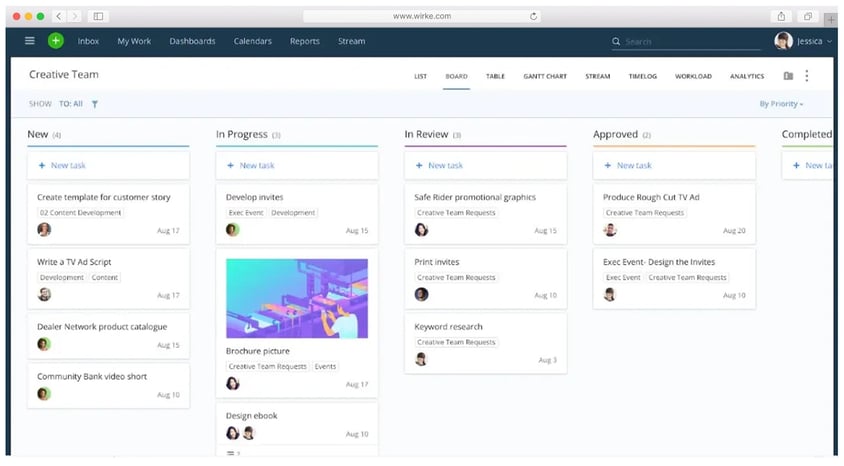Screen dimensions: 844x466
Task: Click the Safari share icon
Action: [x=780, y=16]
